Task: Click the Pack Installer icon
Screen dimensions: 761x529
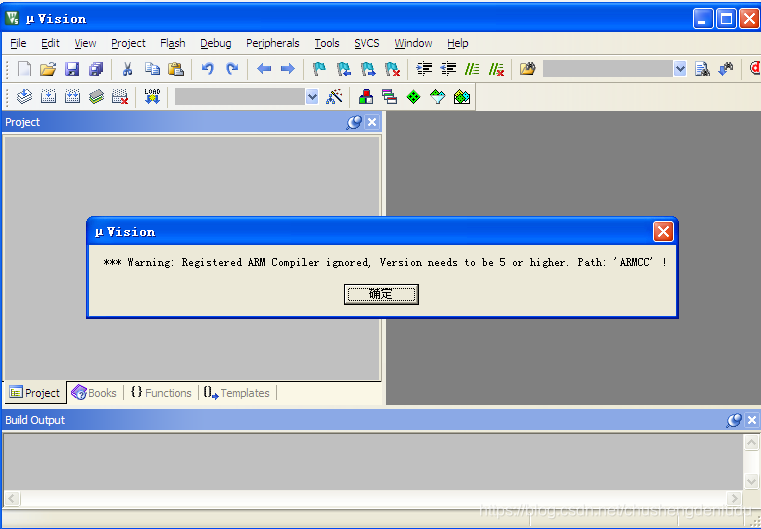Action: [462, 97]
